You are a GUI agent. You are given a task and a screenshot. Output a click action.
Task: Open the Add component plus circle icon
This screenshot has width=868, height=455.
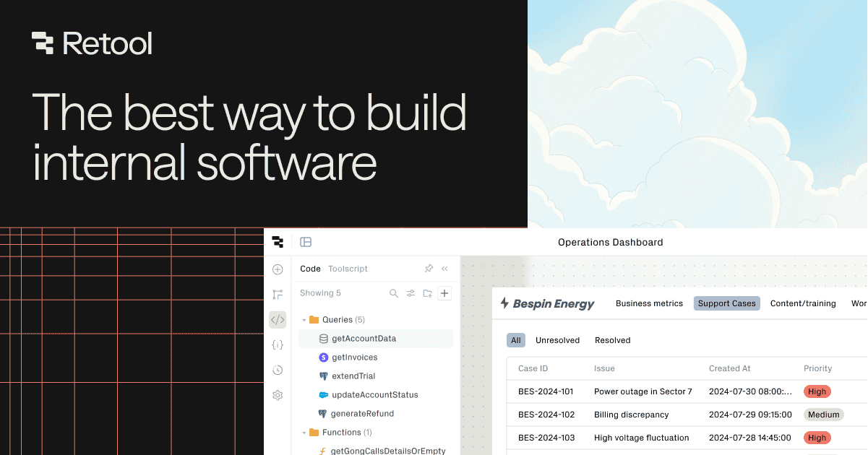click(278, 269)
